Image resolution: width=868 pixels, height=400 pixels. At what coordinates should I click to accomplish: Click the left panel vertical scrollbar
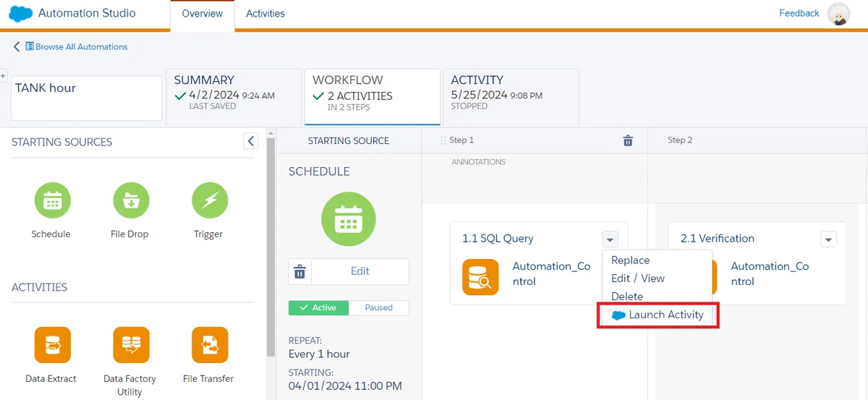point(271,246)
